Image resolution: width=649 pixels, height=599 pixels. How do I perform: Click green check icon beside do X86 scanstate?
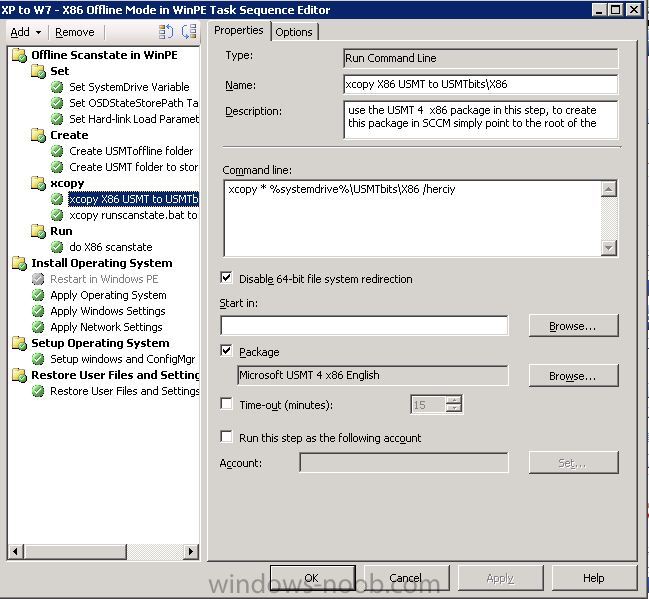tap(57, 247)
